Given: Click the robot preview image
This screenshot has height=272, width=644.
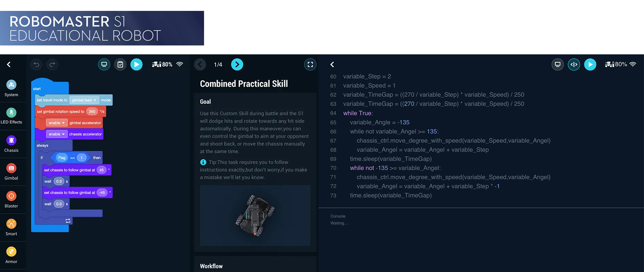Looking at the screenshot, I should tap(255, 216).
